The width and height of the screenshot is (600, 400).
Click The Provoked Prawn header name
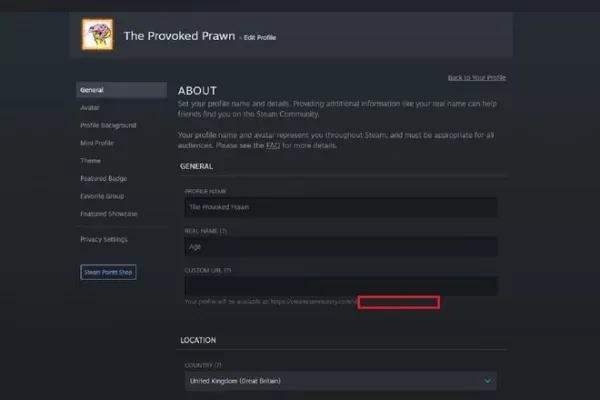tap(179, 36)
